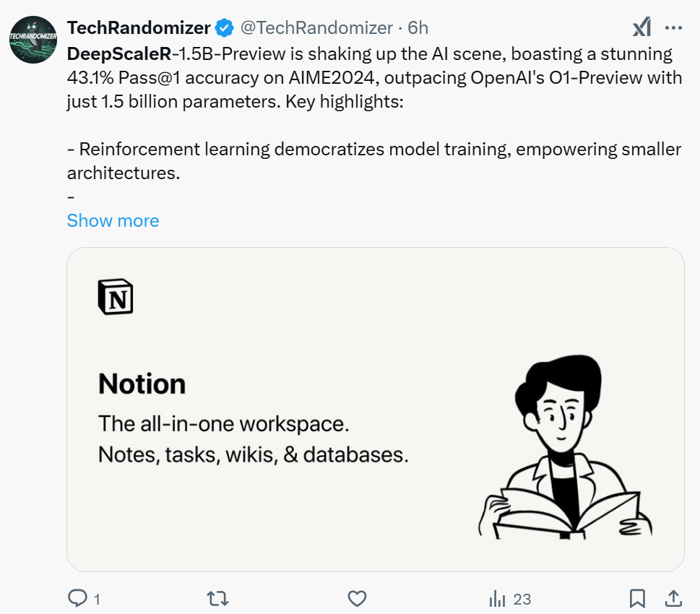Click the 6h timestamp
The height and width of the screenshot is (614, 700).
tap(418, 27)
